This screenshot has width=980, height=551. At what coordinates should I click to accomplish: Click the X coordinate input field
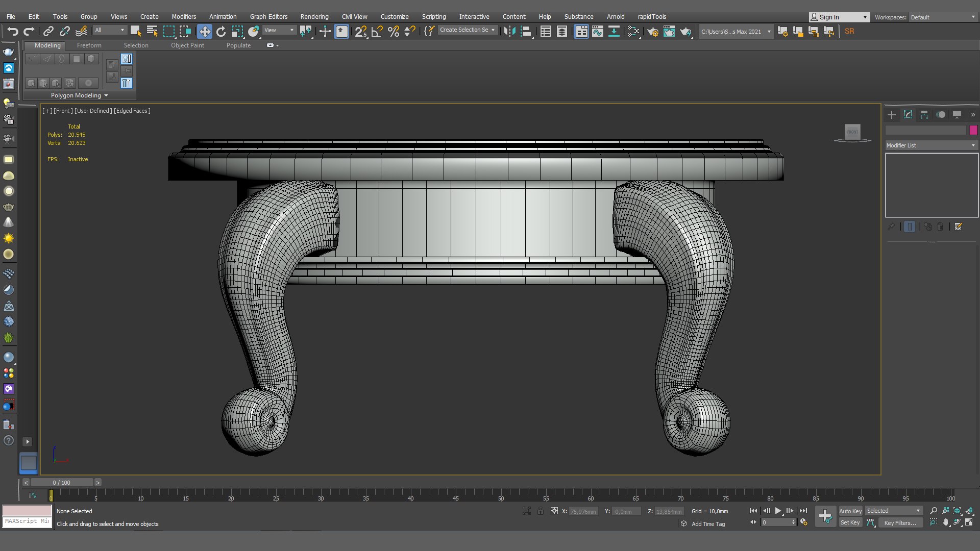[584, 511]
